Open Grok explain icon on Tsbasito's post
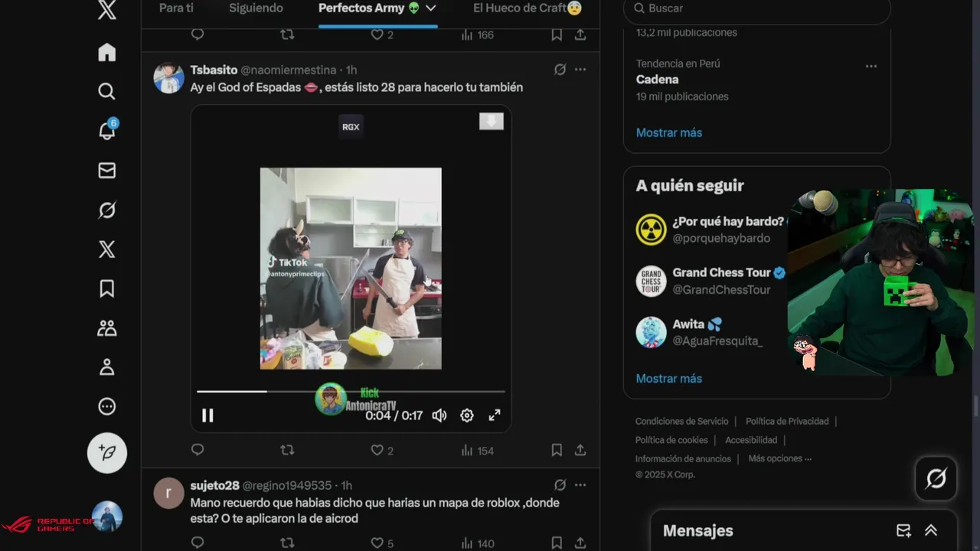 coord(560,70)
